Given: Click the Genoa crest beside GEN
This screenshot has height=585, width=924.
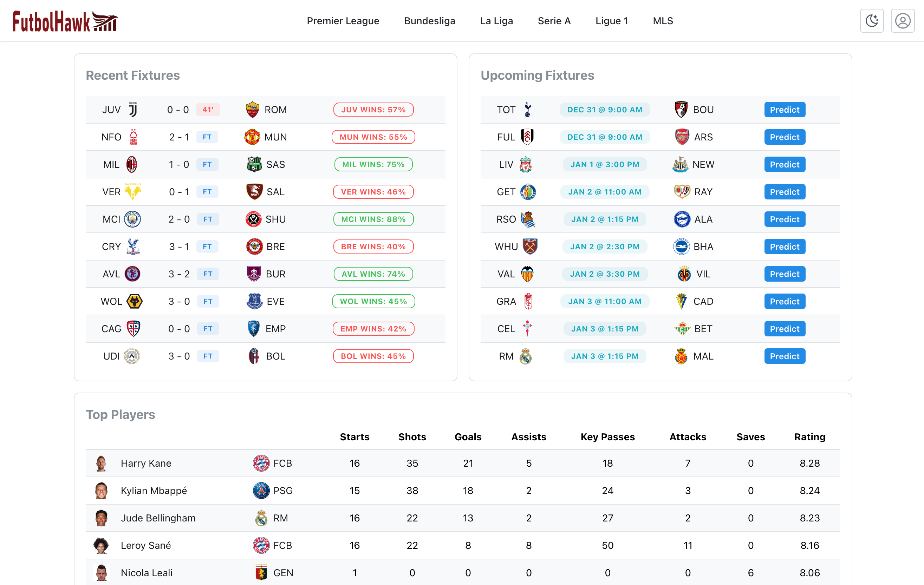Looking at the screenshot, I should [261, 573].
